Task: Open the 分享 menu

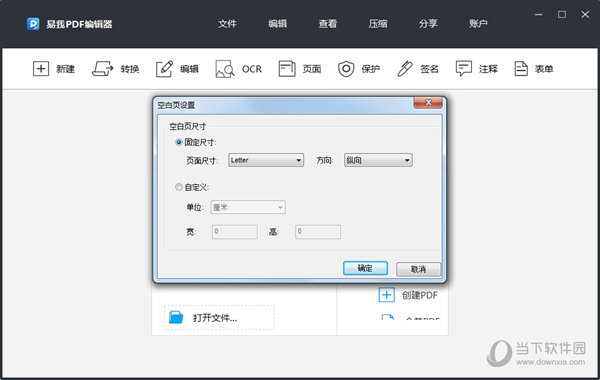Action: click(x=428, y=24)
